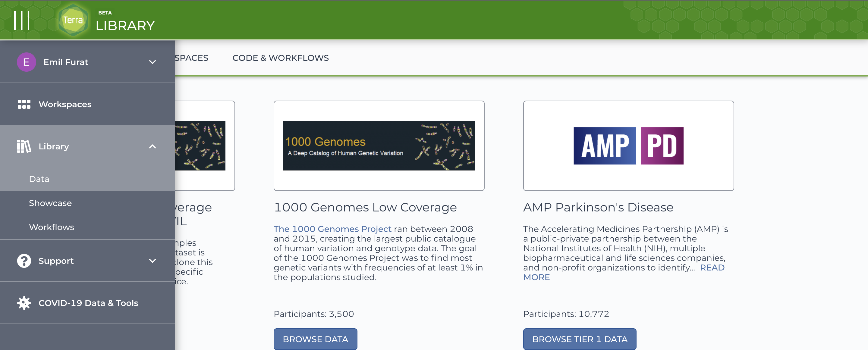Screen dimensions: 868x350
Task: Click the 1000 Genomes Low Coverage title
Action: coord(365,207)
